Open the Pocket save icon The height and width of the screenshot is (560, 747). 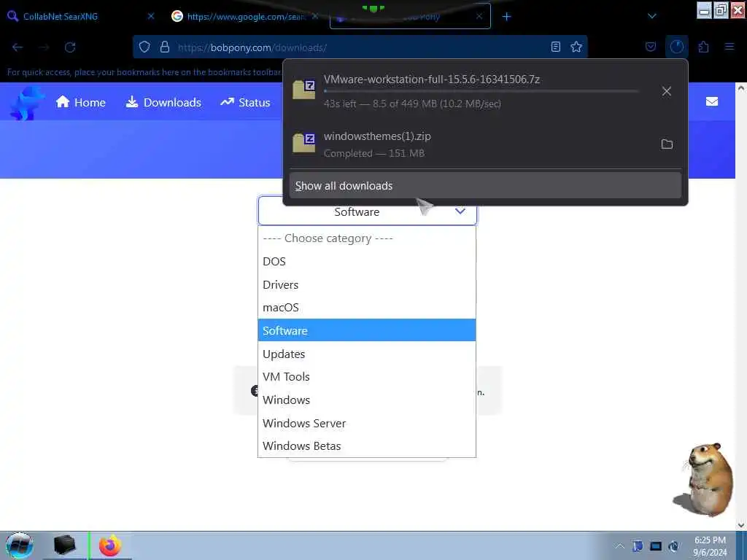(x=651, y=47)
